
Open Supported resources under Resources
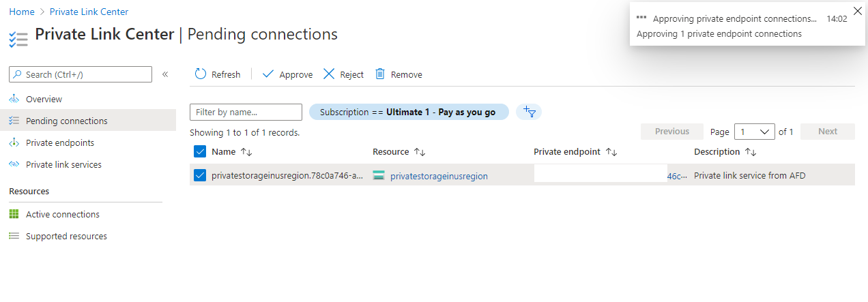(66, 236)
